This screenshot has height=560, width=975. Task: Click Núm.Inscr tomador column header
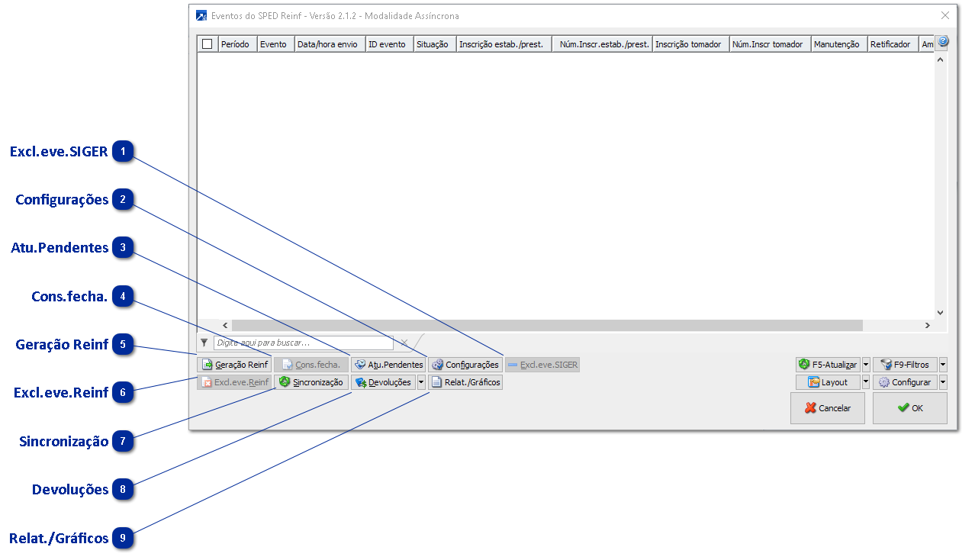pyautogui.click(x=771, y=44)
